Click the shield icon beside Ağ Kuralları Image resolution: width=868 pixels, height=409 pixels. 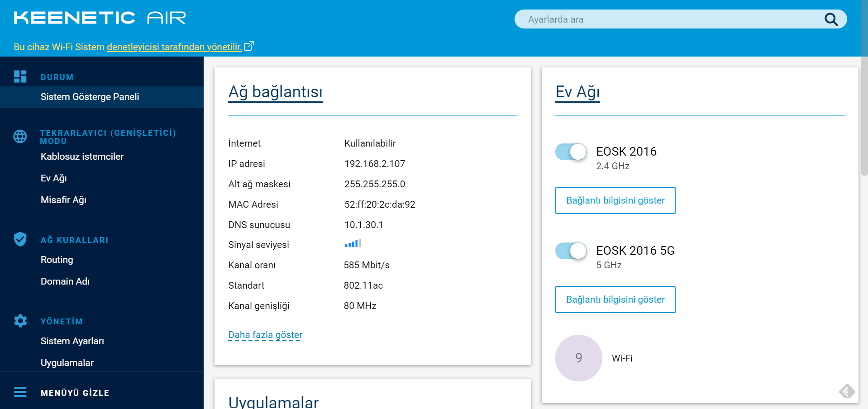tap(20, 239)
